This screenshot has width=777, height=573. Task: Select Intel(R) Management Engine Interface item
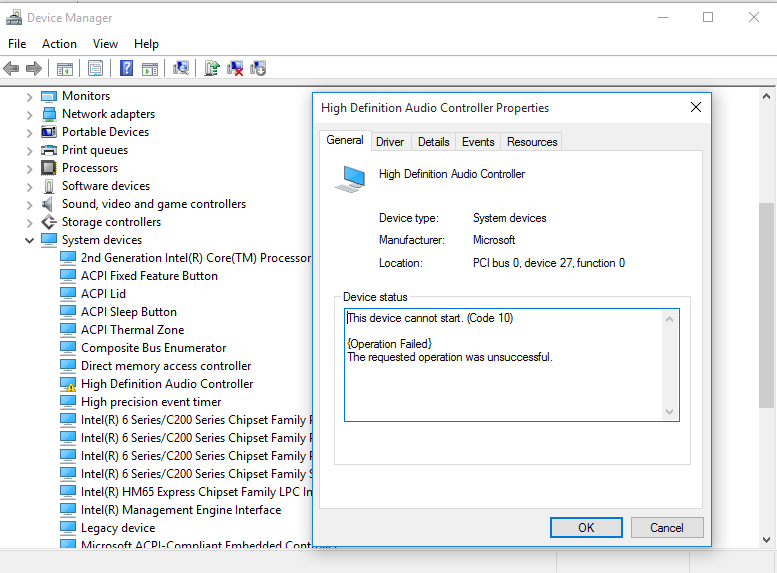(x=181, y=510)
